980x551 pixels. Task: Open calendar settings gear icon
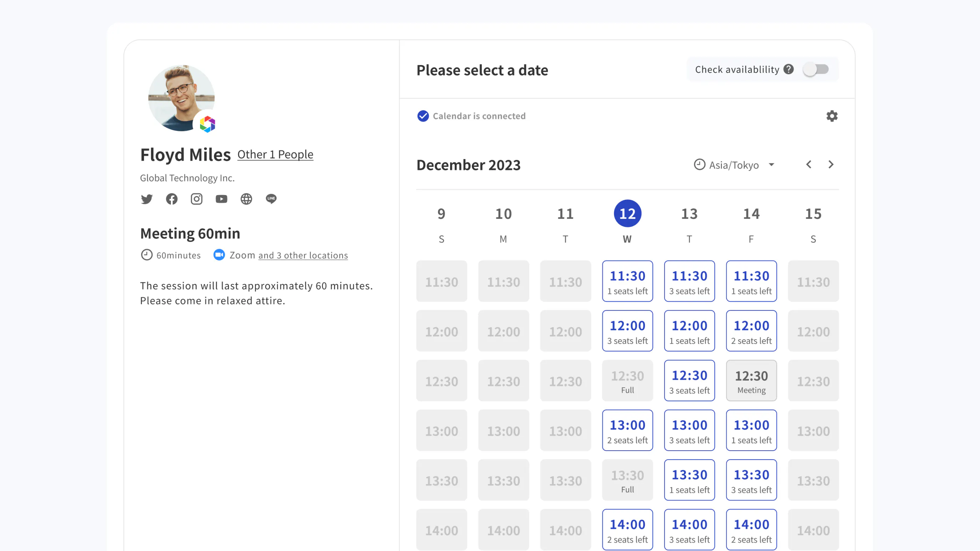[832, 116]
